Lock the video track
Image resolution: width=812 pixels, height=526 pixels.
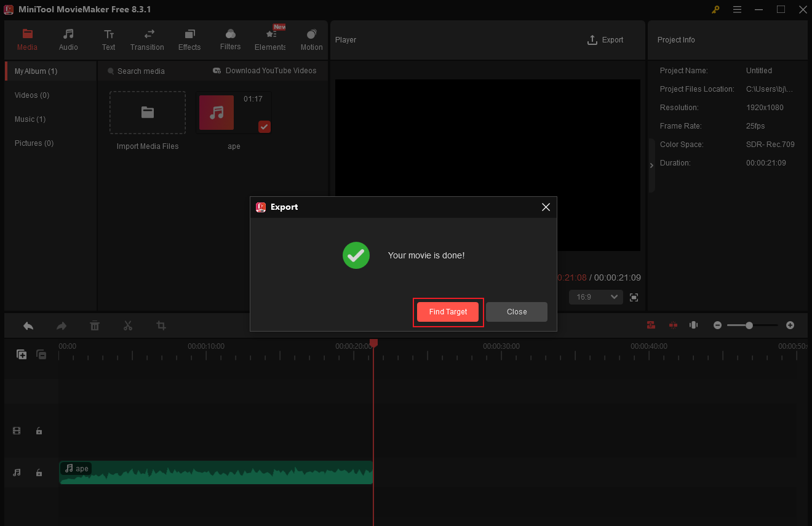coord(39,431)
